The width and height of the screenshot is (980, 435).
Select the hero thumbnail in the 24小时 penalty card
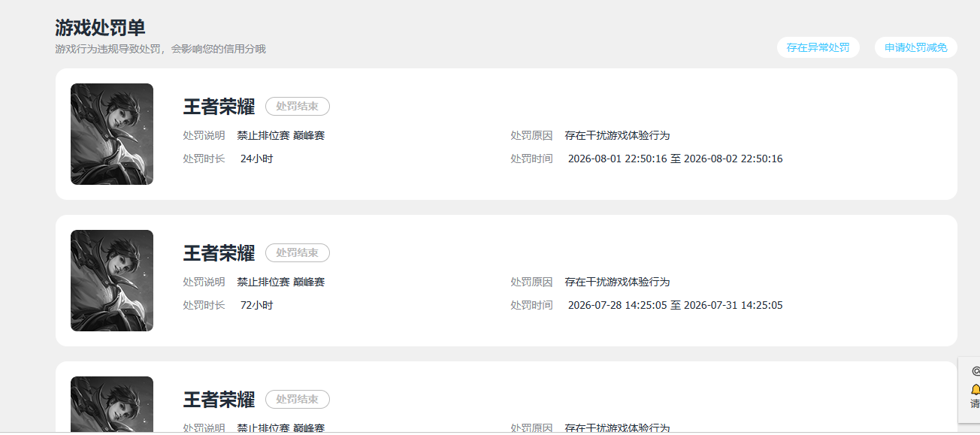tap(112, 134)
